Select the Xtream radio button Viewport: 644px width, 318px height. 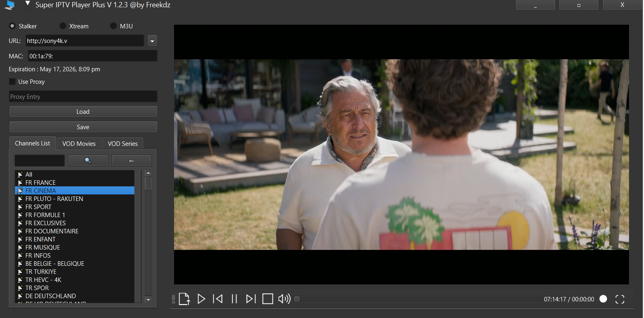point(63,26)
